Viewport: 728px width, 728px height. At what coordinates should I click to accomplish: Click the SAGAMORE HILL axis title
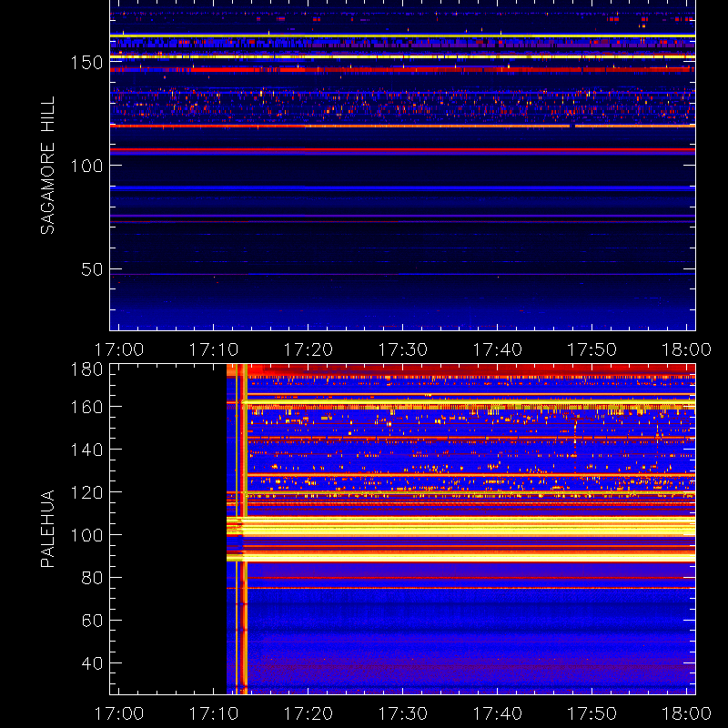click(x=47, y=166)
